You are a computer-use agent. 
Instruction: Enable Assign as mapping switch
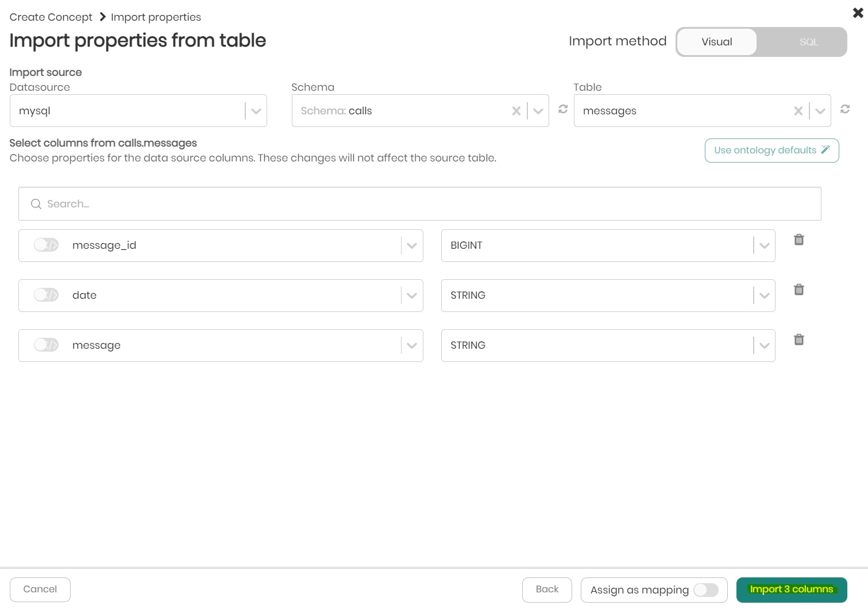(706, 590)
